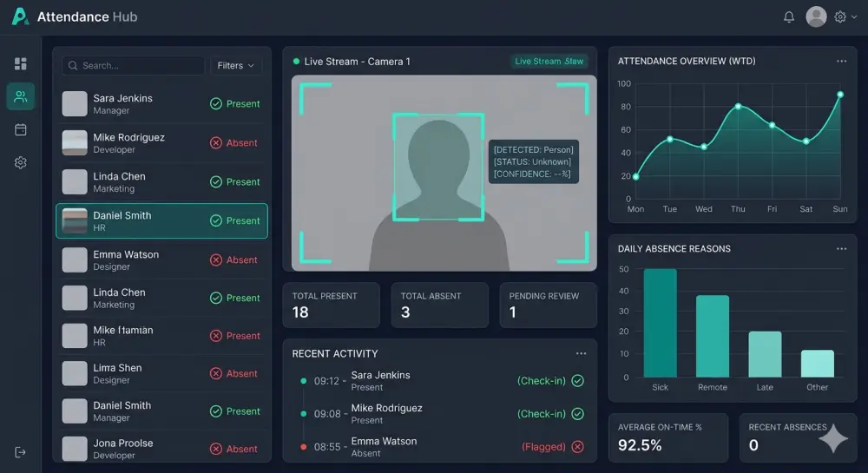Toggle Sara Jenkins Present status check
This screenshot has width=868, height=473.
[216, 103]
